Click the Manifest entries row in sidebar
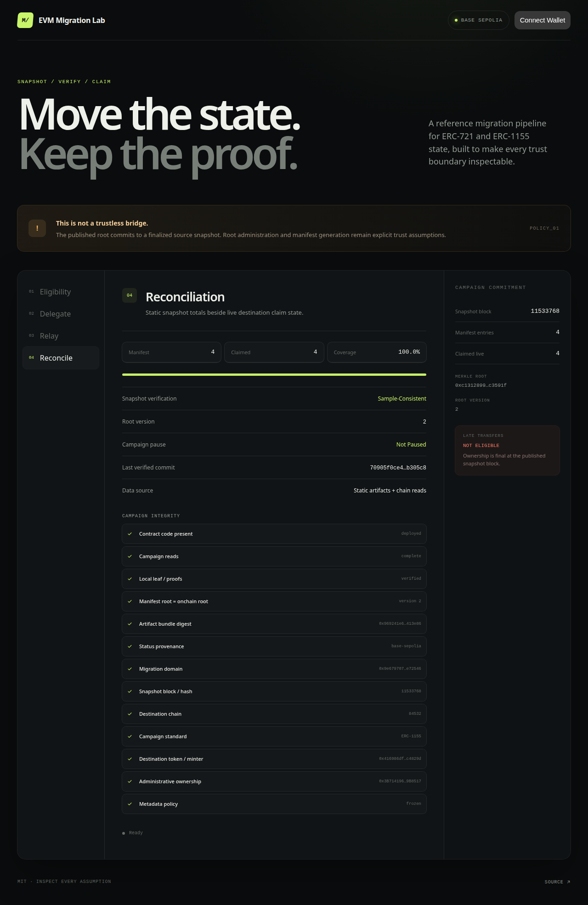 tap(507, 333)
